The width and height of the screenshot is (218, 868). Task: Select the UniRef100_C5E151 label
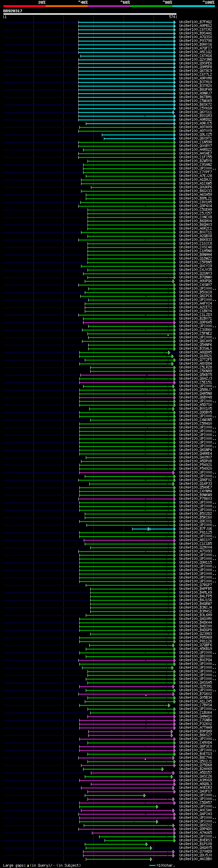pos(196,382)
